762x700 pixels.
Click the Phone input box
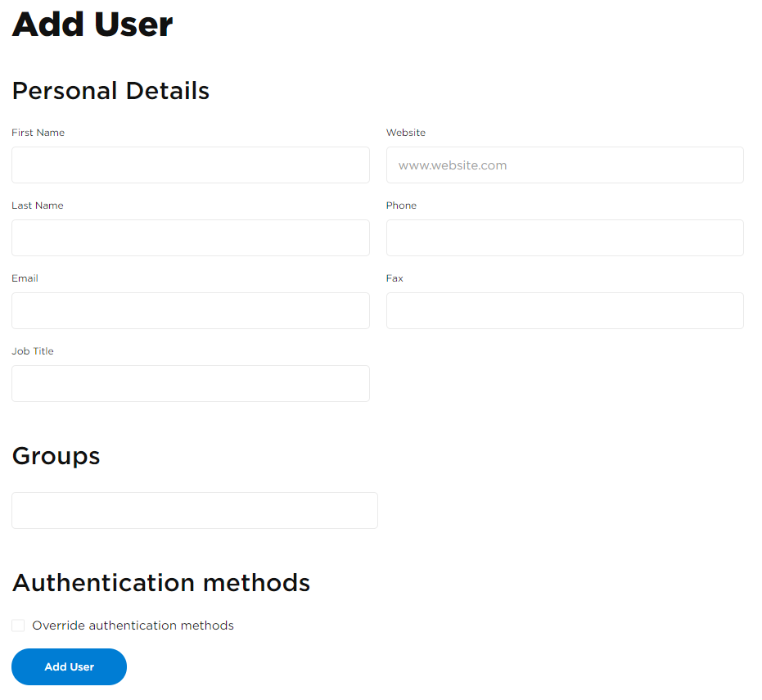[x=565, y=237]
